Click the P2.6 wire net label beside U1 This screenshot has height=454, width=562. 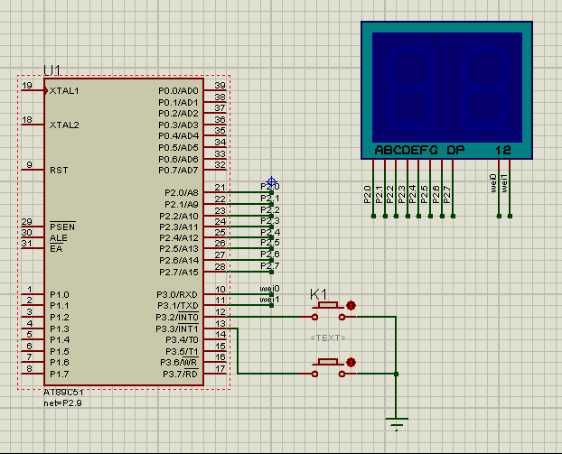tap(270, 254)
